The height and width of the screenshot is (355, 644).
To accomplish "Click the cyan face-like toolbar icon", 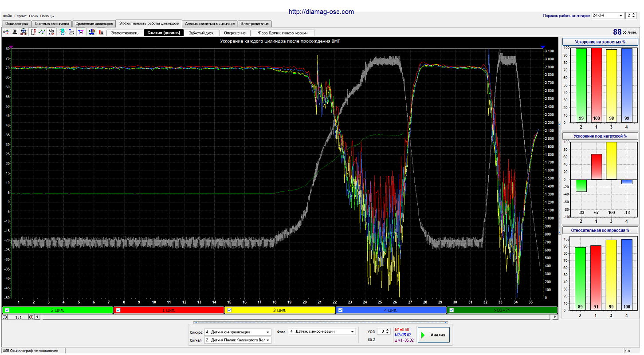I will point(63,32).
